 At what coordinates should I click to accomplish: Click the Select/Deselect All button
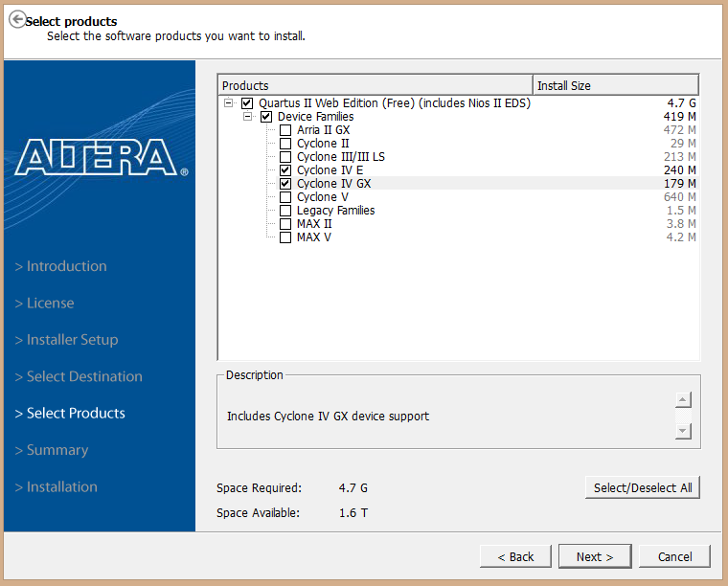(643, 487)
